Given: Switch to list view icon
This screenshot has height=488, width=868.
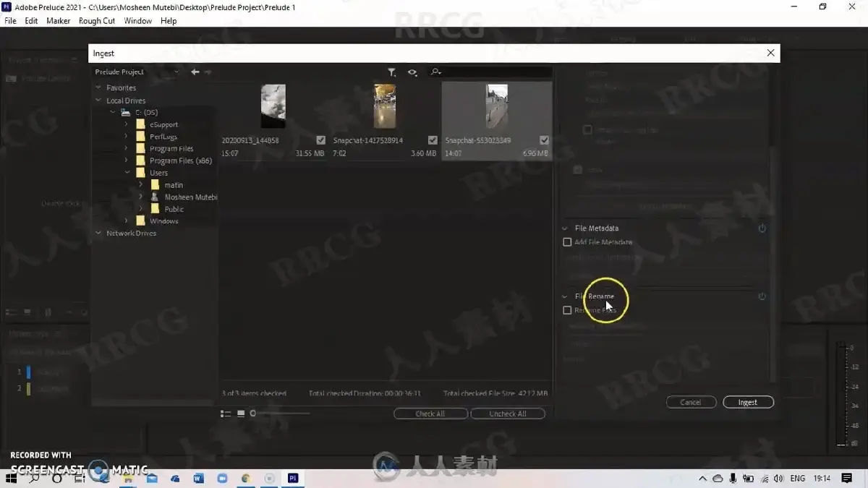Looking at the screenshot, I should (x=226, y=414).
